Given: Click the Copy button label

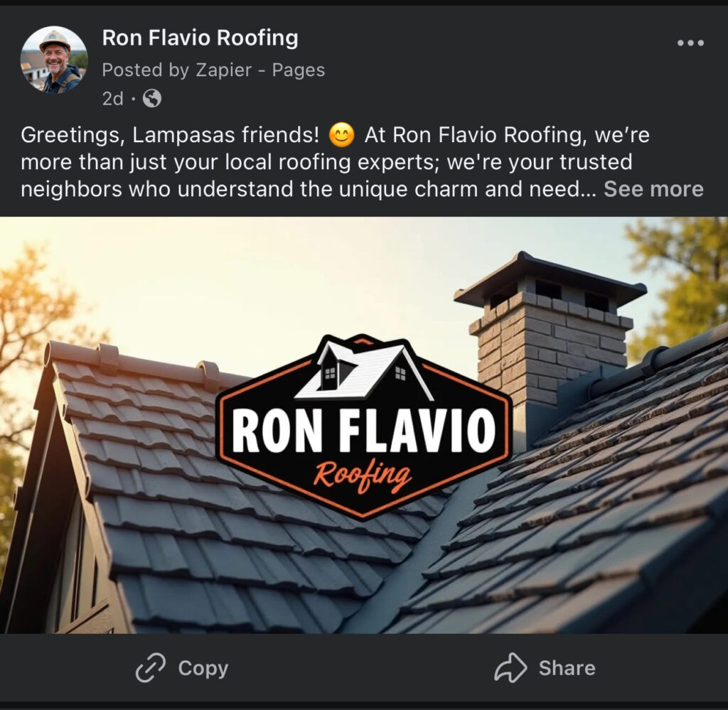Looking at the screenshot, I should [x=203, y=668].
